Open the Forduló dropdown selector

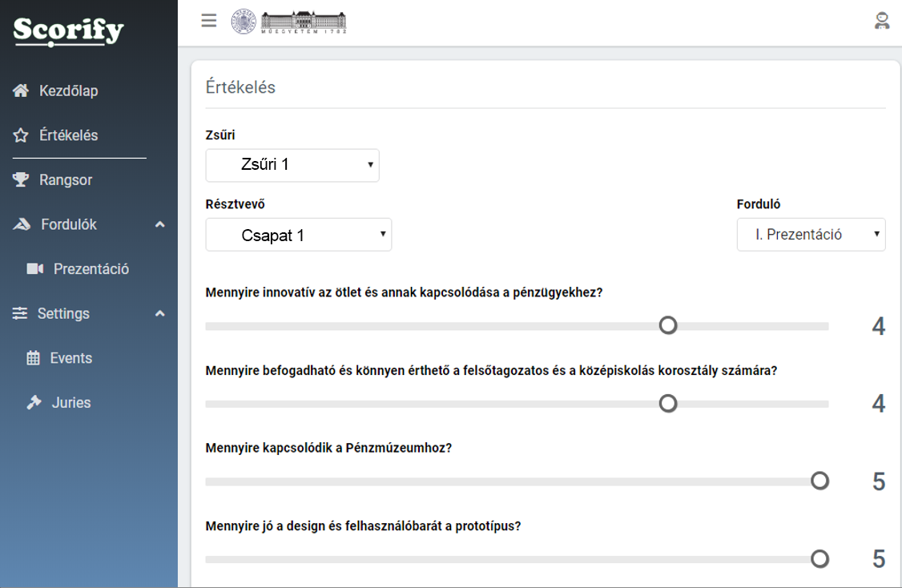click(x=811, y=235)
